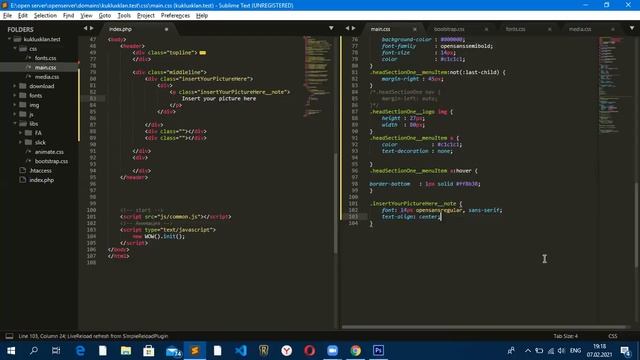Open Zoom from taskbar
The width and height of the screenshot is (640, 360).
(x=333, y=351)
